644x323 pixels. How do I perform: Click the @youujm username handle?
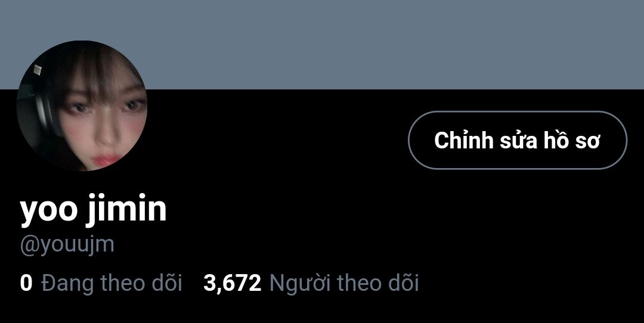[x=67, y=244]
